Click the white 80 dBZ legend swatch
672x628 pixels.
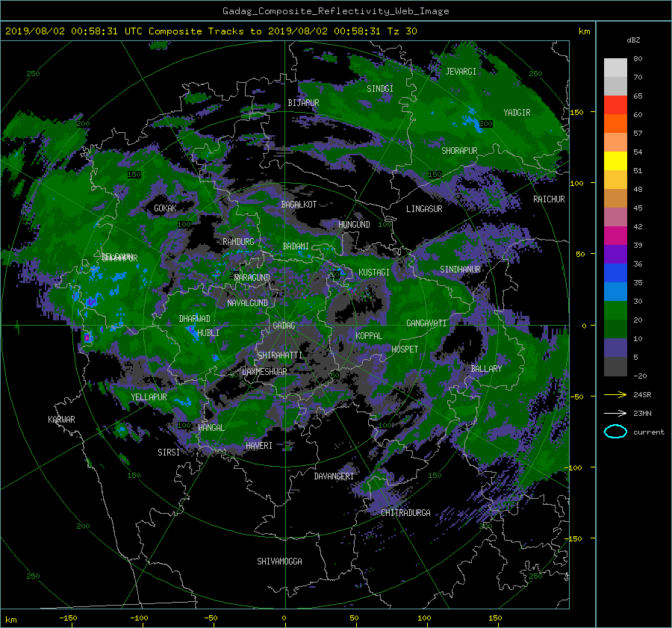(615, 67)
